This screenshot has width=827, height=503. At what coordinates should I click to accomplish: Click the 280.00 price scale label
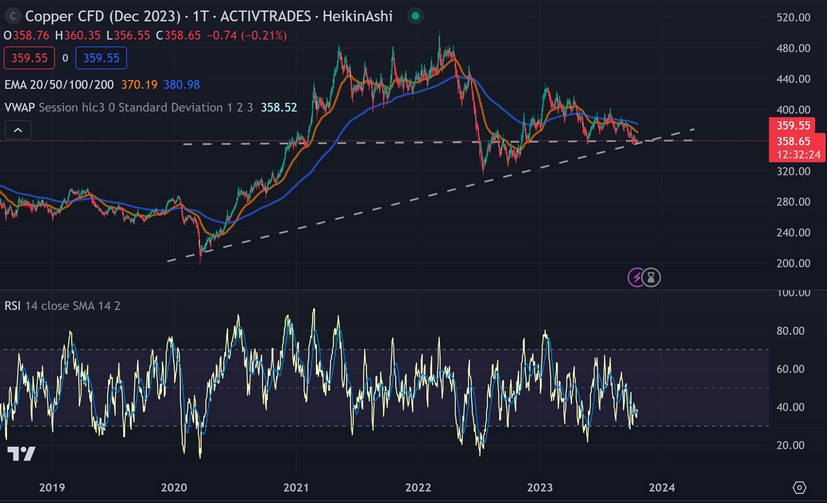click(x=793, y=201)
